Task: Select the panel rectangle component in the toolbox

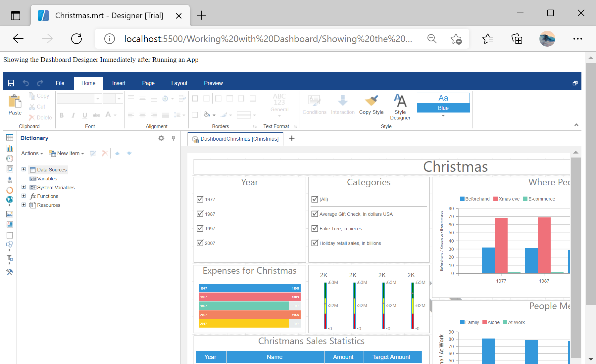Action: coord(10,235)
